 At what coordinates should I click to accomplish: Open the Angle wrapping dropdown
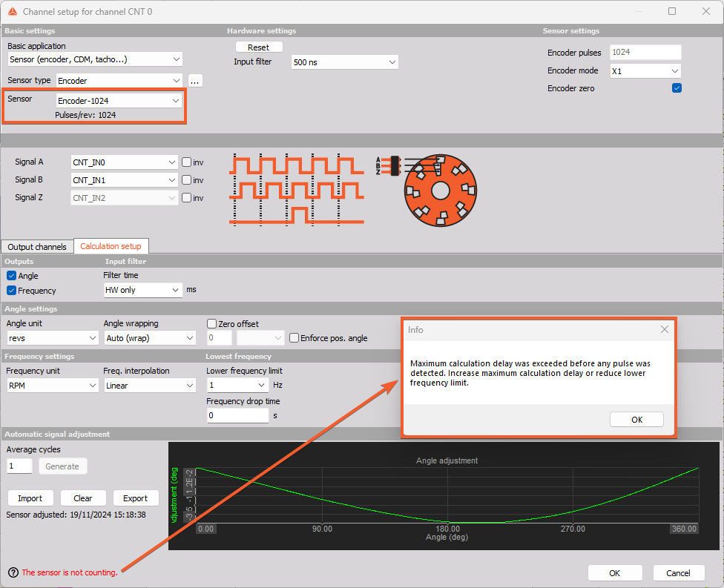[x=150, y=338]
